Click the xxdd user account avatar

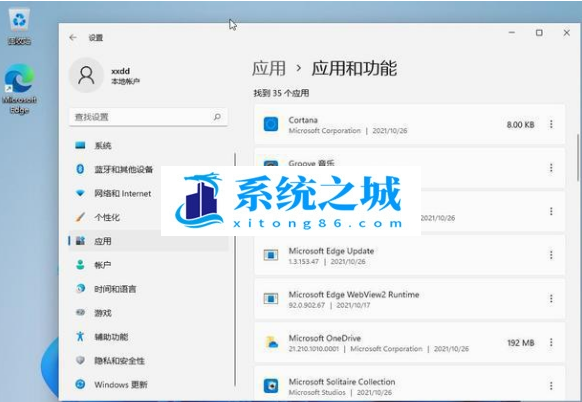click(86, 75)
